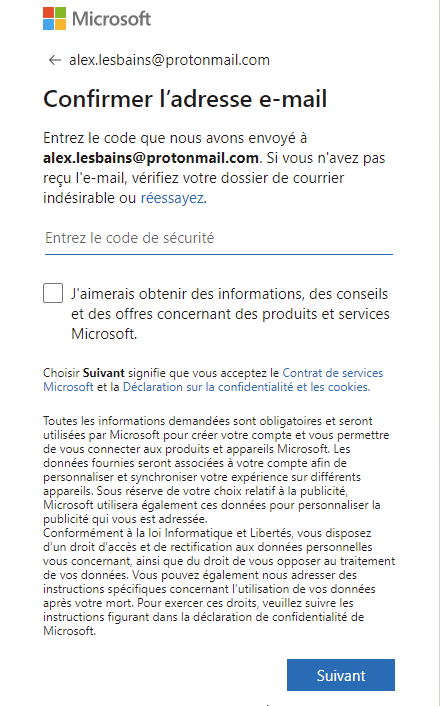Screen dimensions: 440x706
Task: Click the "Toutes les informations demandées" paragraph
Action: (x=216, y=470)
